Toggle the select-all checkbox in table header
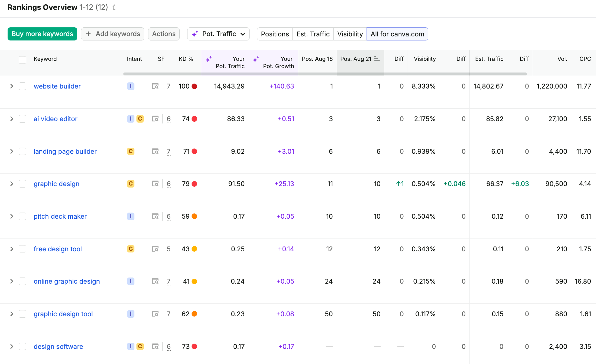The height and width of the screenshot is (364, 596). pos(22,60)
